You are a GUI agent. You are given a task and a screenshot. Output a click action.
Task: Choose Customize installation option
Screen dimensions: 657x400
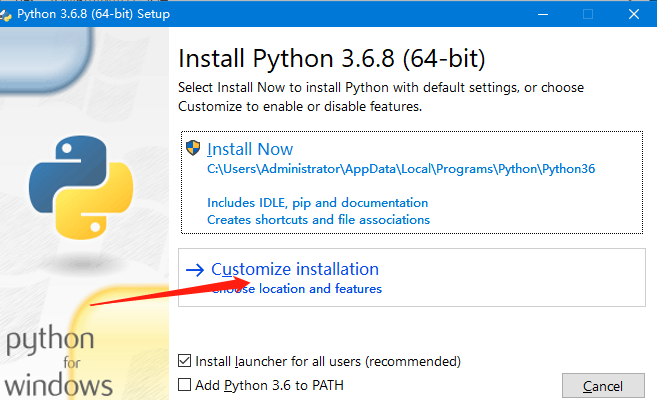(295, 269)
